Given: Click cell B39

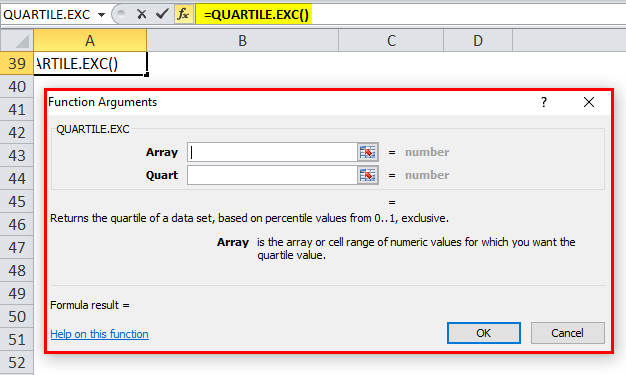Looking at the screenshot, I should pyautogui.click(x=242, y=63).
